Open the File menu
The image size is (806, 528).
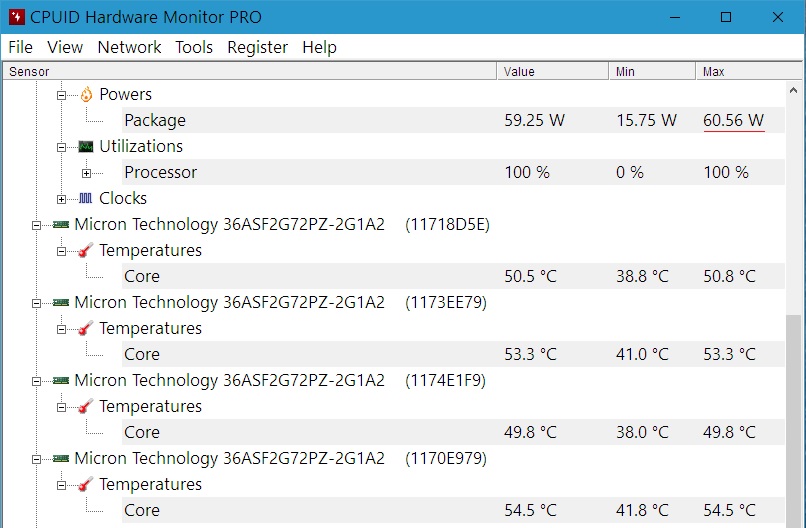(20, 47)
